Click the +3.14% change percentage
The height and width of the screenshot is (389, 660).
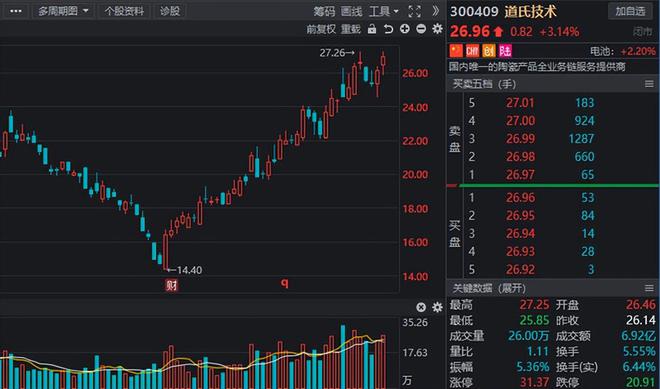[x=559, y=32]
